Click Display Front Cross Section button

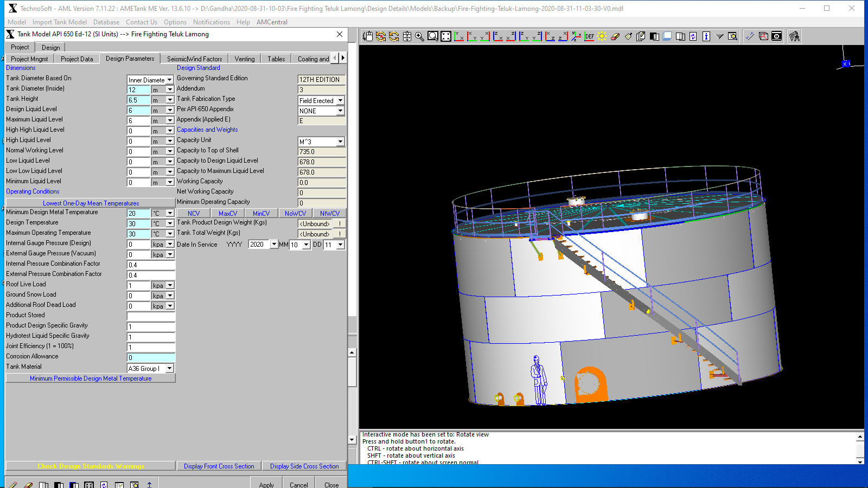pos(219,466)
